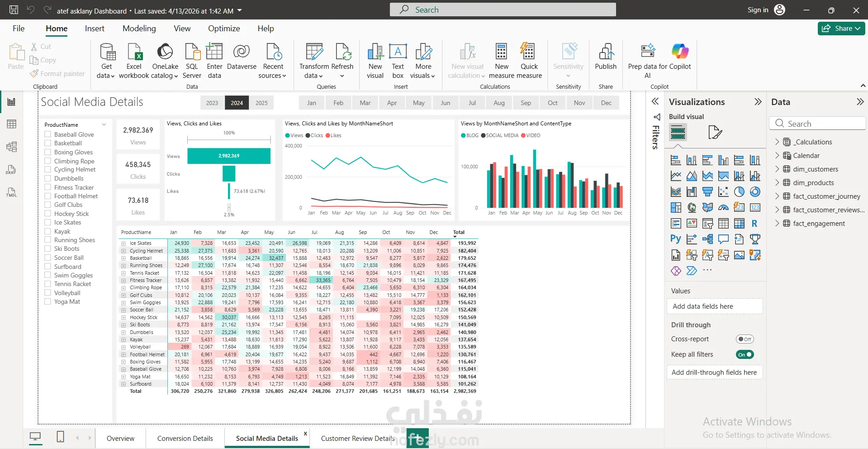Click the Views legend color dot
Screen dimensions: 868x449
tap(287, 135)
